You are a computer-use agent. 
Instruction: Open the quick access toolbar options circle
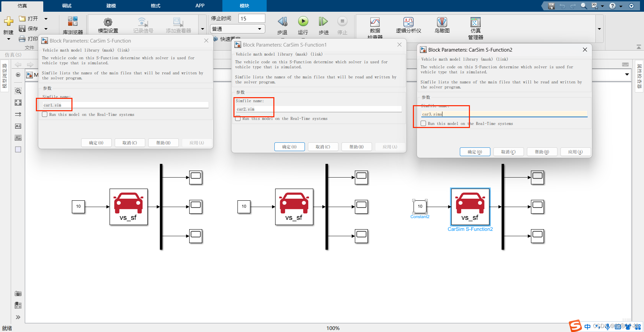pos(632,6)
